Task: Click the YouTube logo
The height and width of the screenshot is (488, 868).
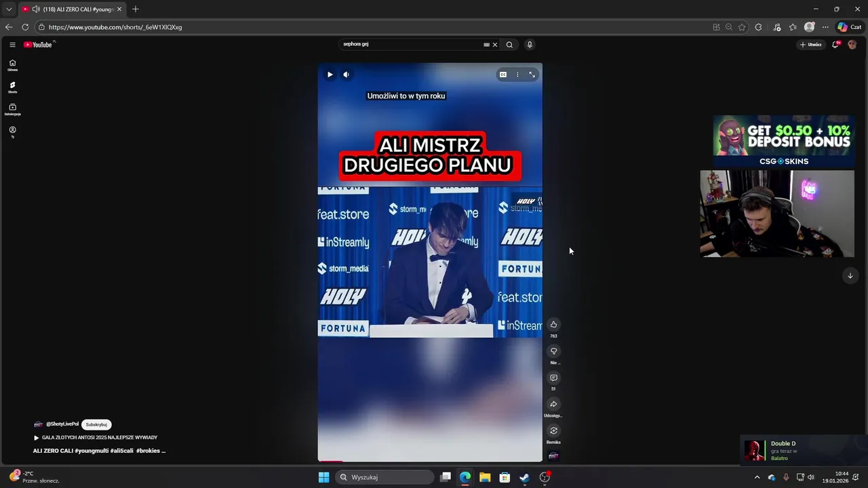Action: [x=38, y=45]
